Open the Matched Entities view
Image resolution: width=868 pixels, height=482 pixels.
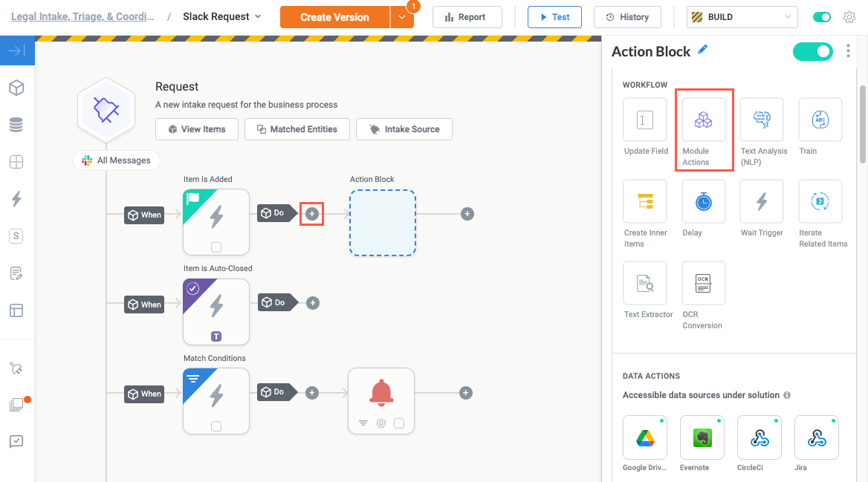point(297,129)
